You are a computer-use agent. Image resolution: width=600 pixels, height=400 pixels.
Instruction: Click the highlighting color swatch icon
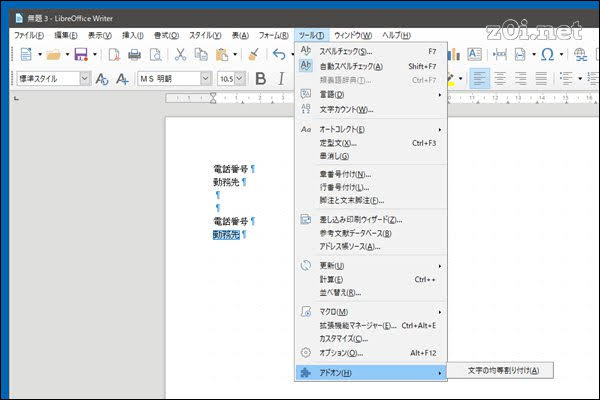[452, 79]
